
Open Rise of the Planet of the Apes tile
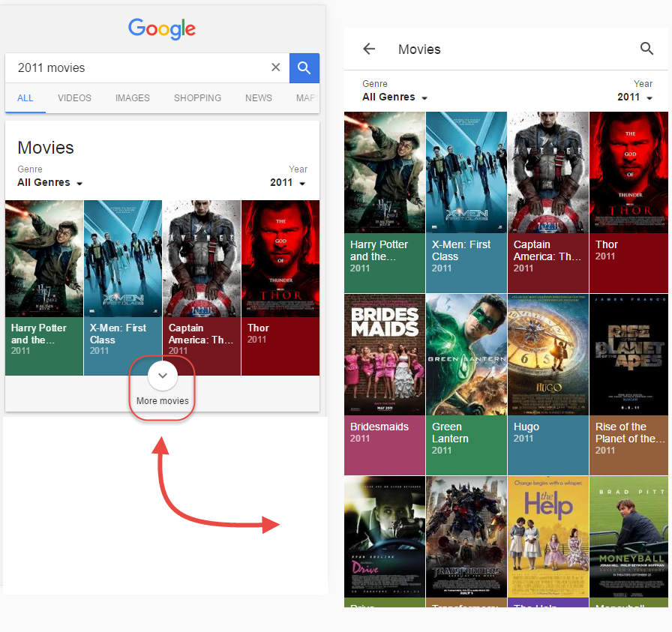click(x=630, y=354)
